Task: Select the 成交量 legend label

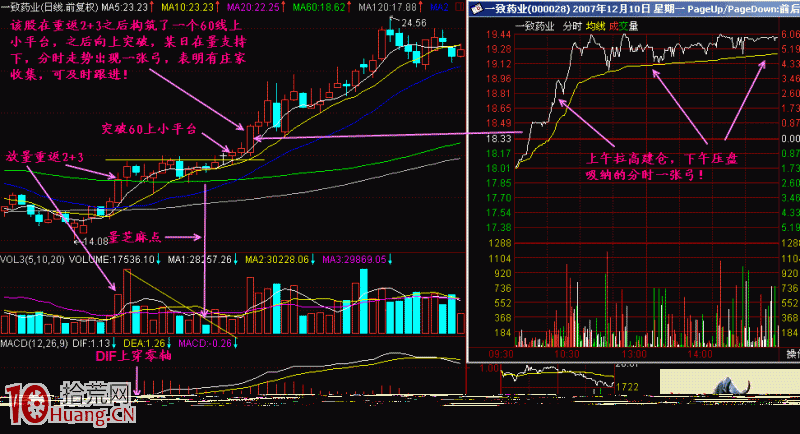Action: [623, 27]
